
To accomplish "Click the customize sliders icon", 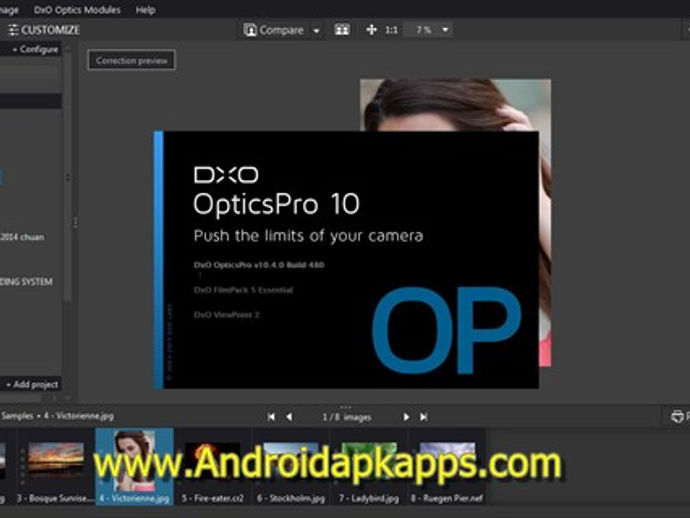I will coord(13,30).
